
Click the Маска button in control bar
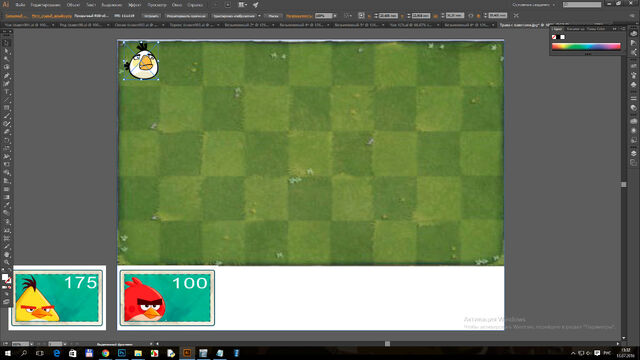point(273,16)
